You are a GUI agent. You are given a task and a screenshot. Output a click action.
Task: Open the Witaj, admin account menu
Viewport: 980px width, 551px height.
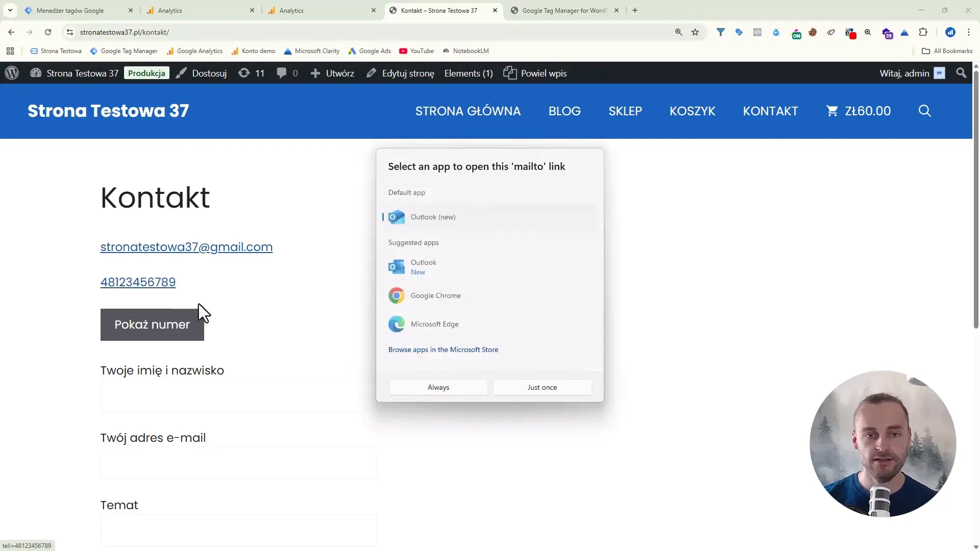pos(912,73)
